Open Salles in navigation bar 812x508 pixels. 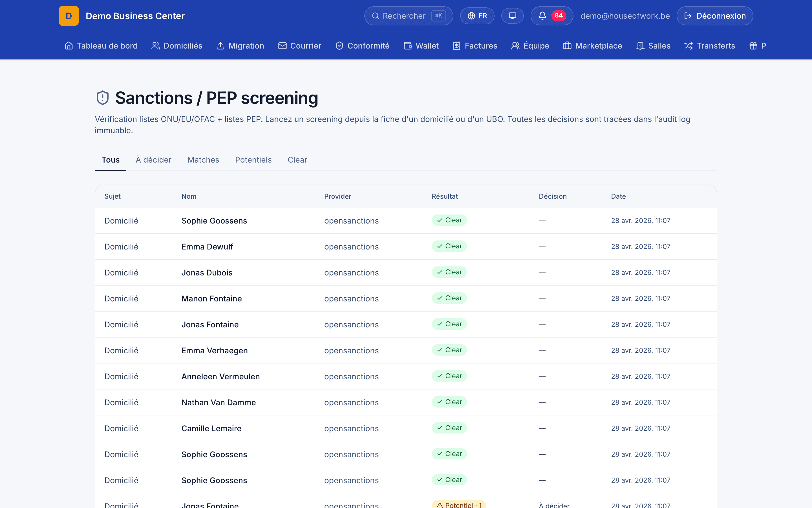point(653,46)
